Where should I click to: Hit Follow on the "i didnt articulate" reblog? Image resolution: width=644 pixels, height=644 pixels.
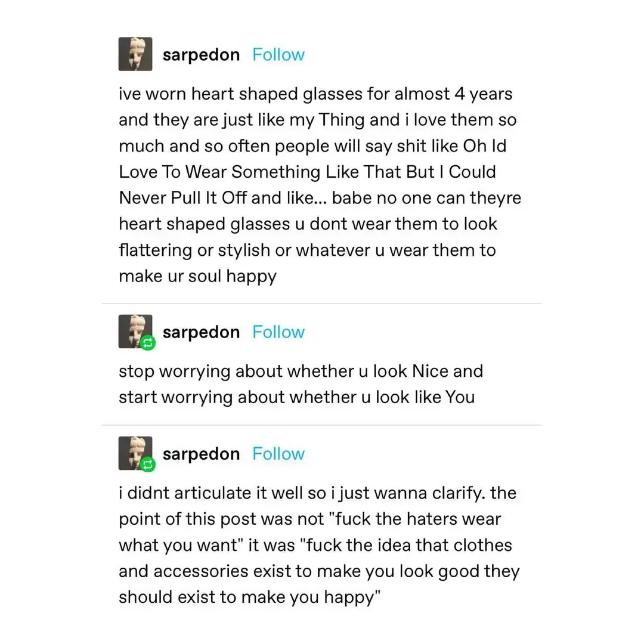click(278, 454)
